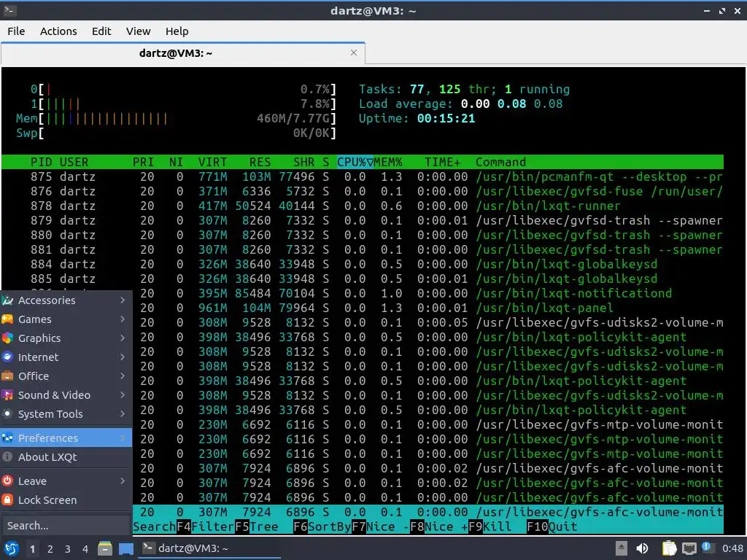The width and height of the screenshot is (747, 560).
Task: Open the file manager launcher in panel
Action: pos(105,548)
